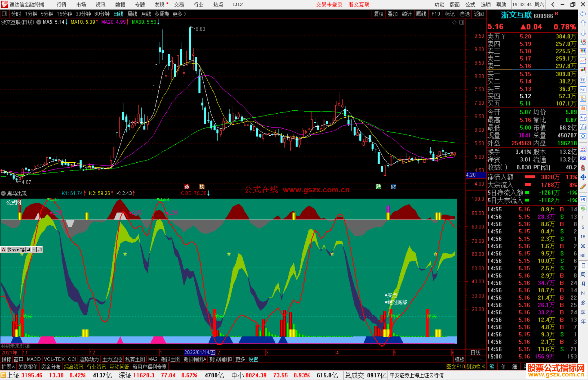Viewport: 588px width, 380px height.
Task: Switch to the 60分钟 period tab
Action: coord(102,14)
